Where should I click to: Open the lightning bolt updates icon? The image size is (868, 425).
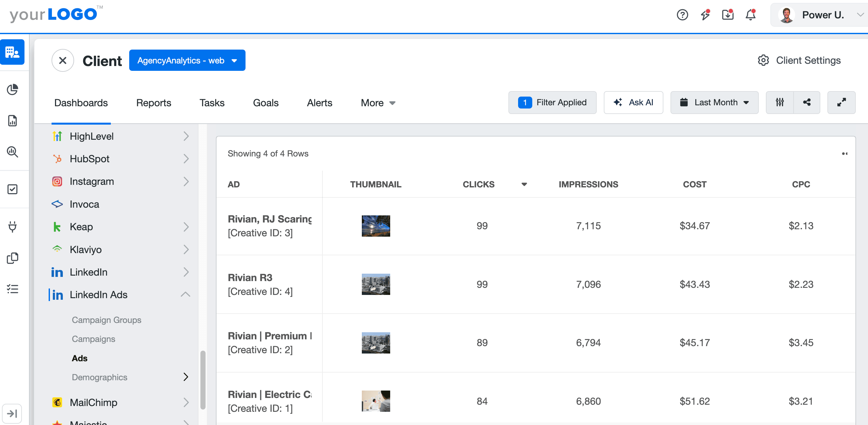[x=705, y=15]
